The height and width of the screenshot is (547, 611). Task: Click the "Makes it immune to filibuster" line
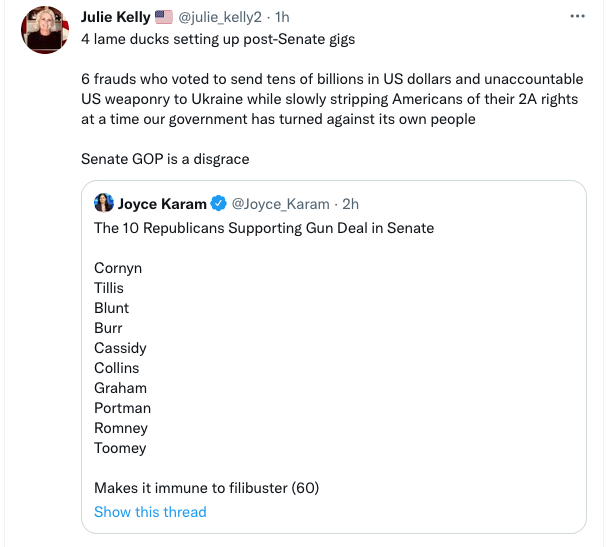point(206,488)
